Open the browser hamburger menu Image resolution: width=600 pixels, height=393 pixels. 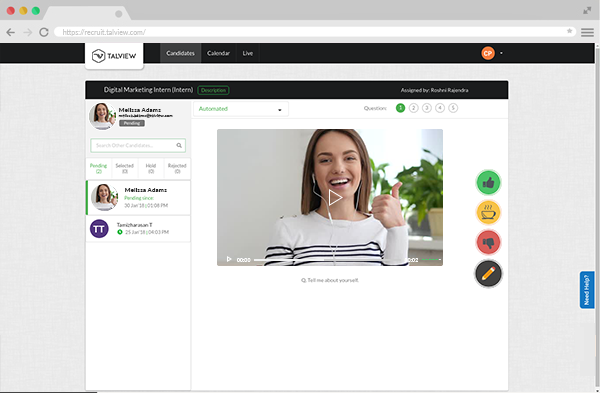coord(587,33)
